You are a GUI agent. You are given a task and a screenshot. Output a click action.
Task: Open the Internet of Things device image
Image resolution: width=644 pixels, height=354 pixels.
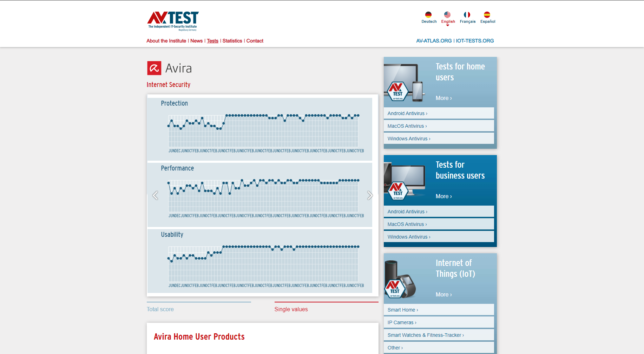[401, 279]
